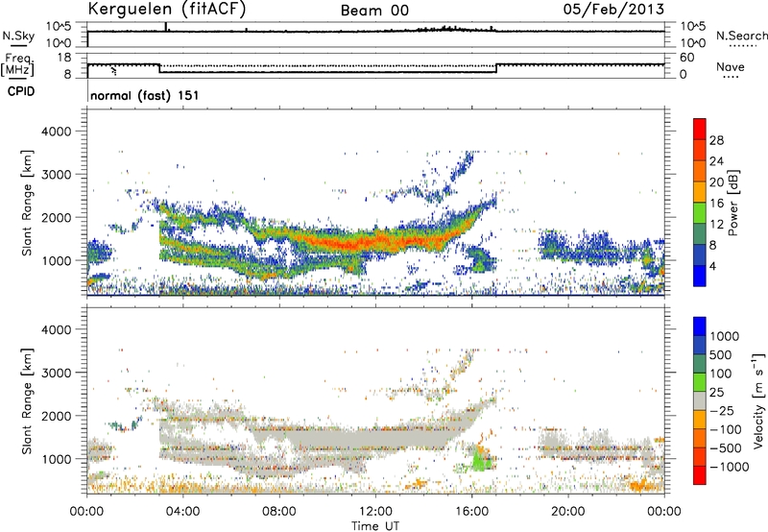Click the 'Power [dB]' colorbar title

(733, 203)
